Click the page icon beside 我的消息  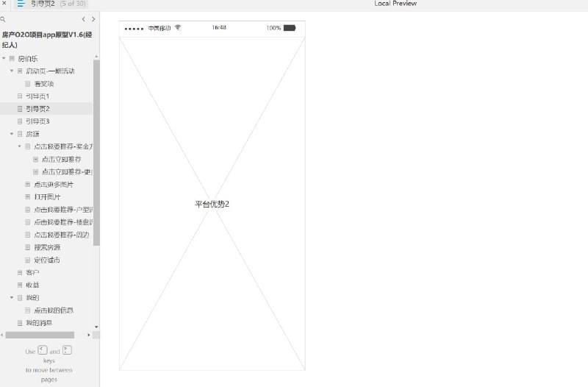20,323
